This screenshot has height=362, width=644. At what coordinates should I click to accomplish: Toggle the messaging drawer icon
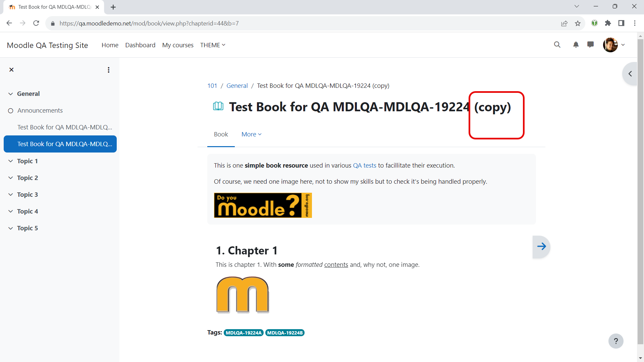[x=591, y=45]
